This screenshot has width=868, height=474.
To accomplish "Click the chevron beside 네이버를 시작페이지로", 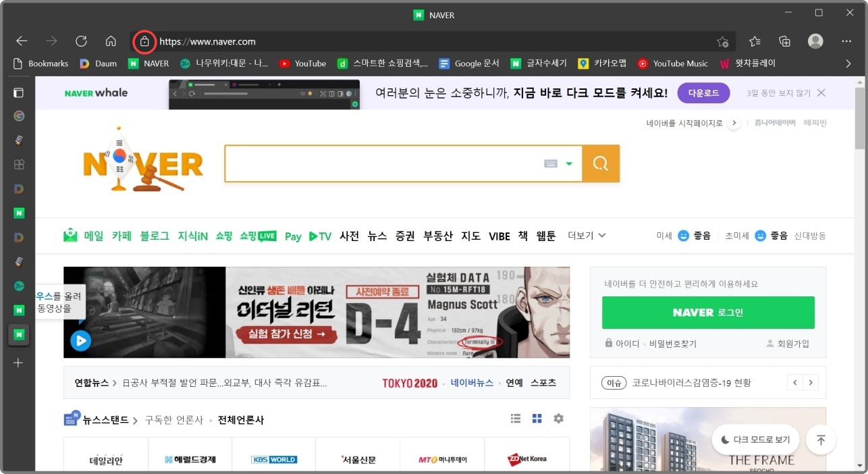I will click(734, 123).
